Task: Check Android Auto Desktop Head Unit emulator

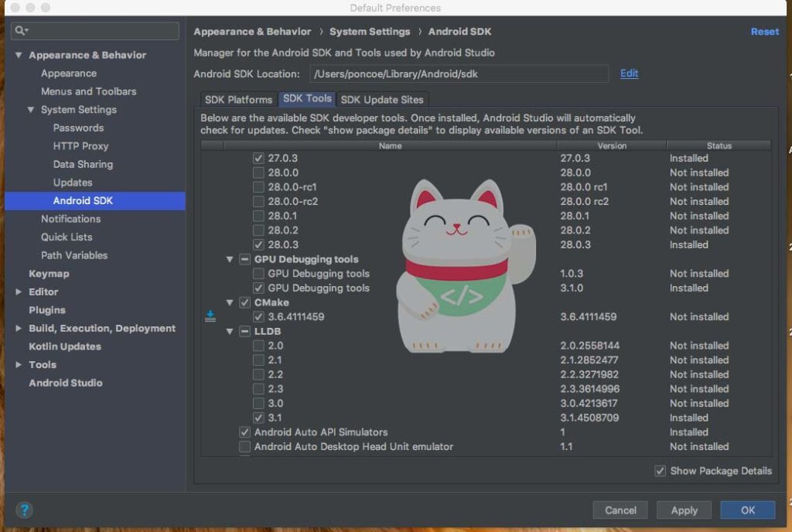Action: [245, 447]
